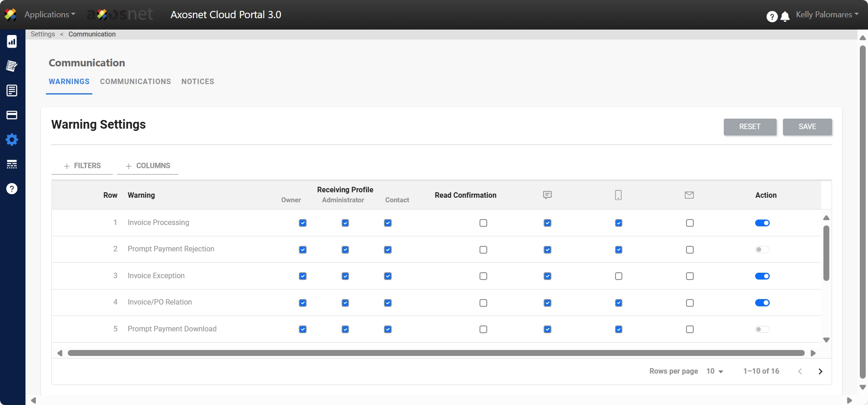The height and width of the screenshot is (405, 868).
Task: Click the table rows sidebar icon
Action: pyautogui.click(x=12, y=164)
